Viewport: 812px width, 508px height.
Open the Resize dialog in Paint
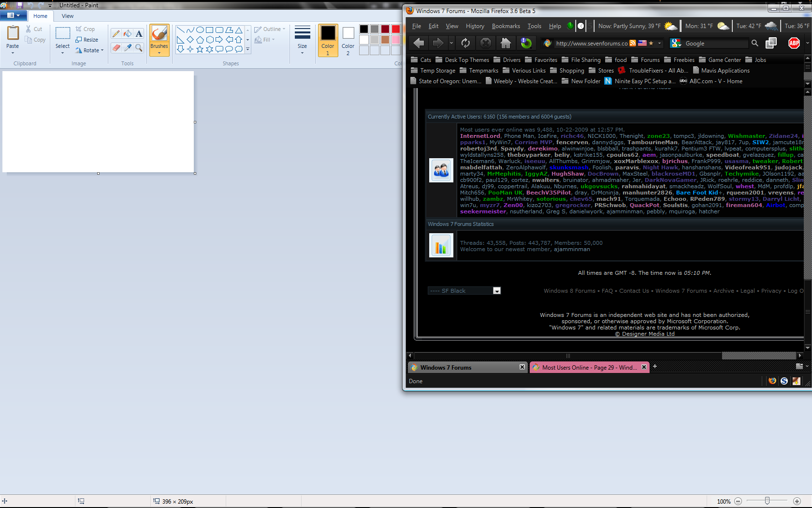click(x=87, y=40)
